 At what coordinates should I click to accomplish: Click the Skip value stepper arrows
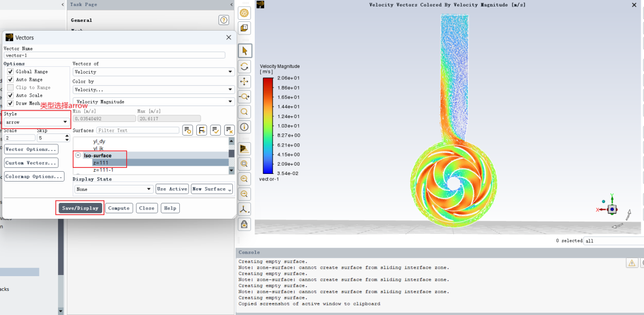point(67,138)
